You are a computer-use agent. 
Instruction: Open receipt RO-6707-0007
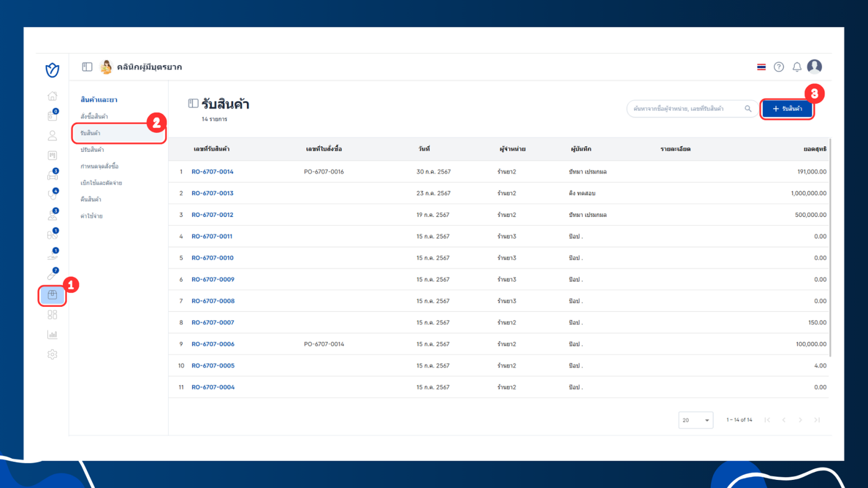pyautogui.click(x=213, y=322)
